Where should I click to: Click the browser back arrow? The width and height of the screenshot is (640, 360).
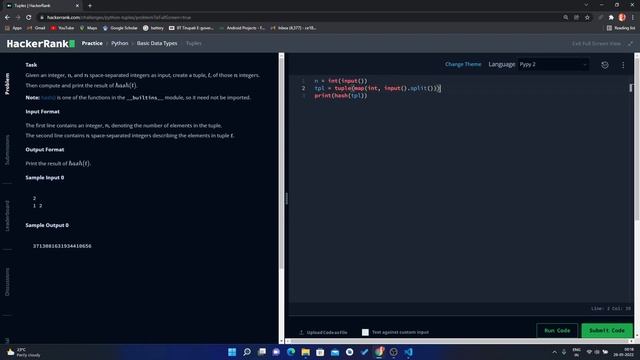(7, 18)
